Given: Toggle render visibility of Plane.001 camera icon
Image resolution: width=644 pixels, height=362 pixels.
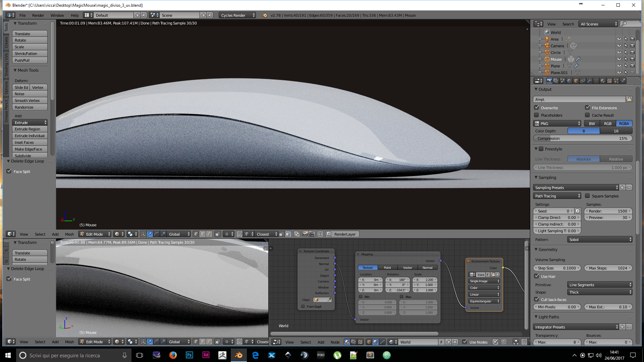Looking at the screenshot, I should (x=632, y=72).
